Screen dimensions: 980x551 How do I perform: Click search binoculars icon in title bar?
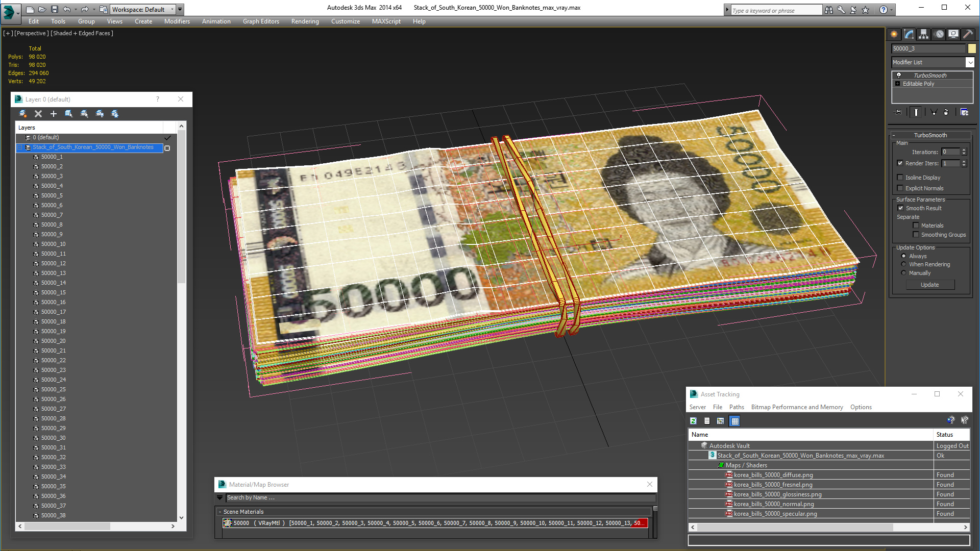coord(828,10)
